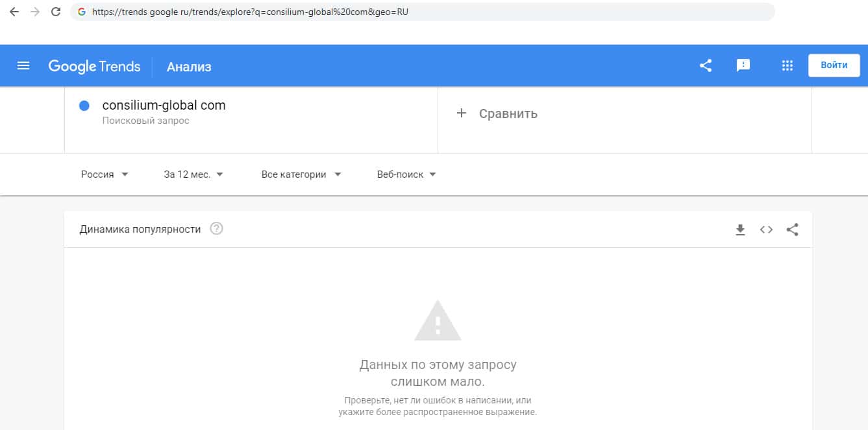Image resolution: width=868 pixels, height=430 pixels.
Task: Expand the Россия region dropdown
Action: pyautogui.click(x=105, y=174)
